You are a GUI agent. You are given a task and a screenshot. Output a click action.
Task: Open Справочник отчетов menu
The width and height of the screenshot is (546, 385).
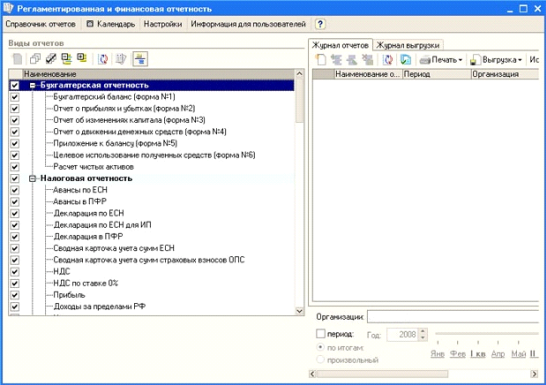coord(40,24)
